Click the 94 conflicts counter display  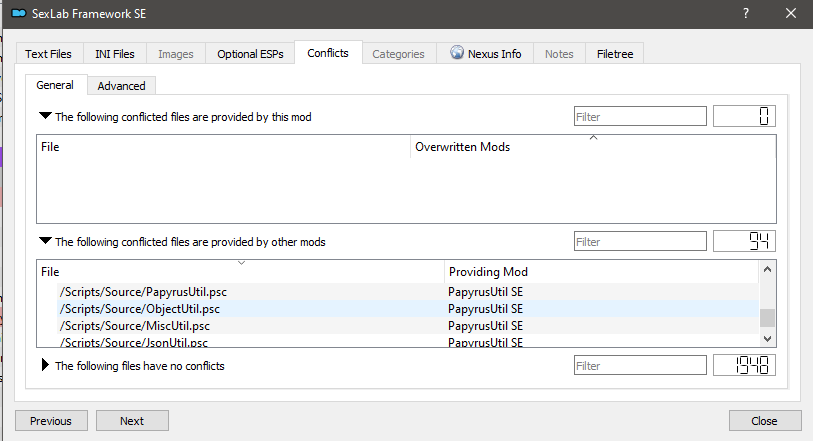coord(744,241)
